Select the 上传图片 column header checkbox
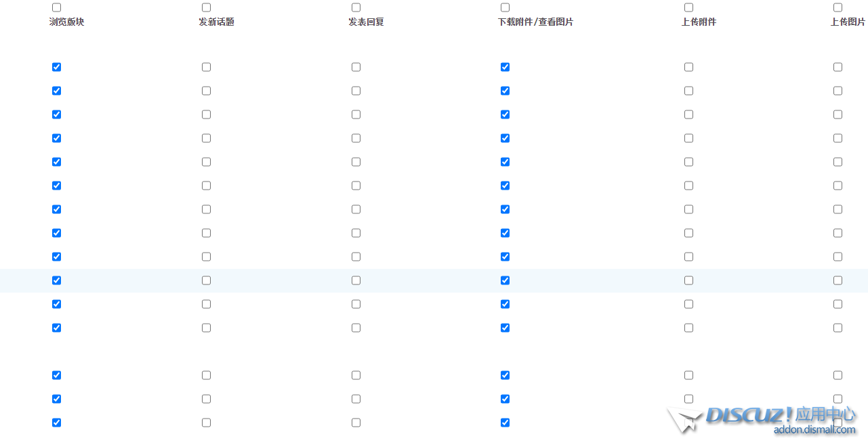This screenshot has height=447, width=868. tap(838, 7)
